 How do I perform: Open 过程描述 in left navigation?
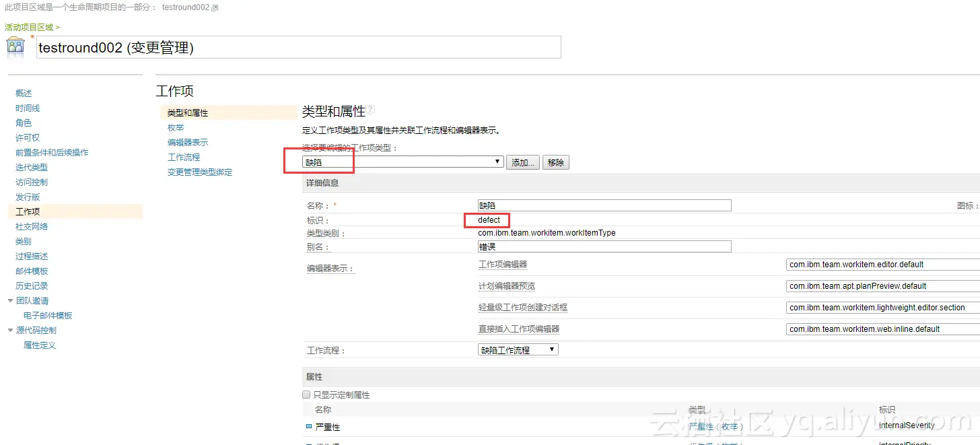(x=32, y=256)
